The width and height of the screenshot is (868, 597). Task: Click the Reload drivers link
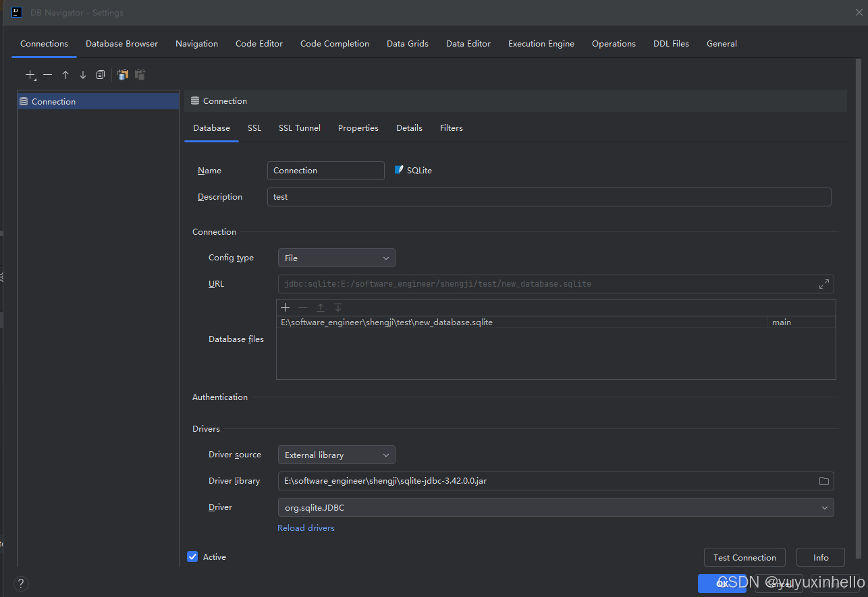tap(306, 528)
